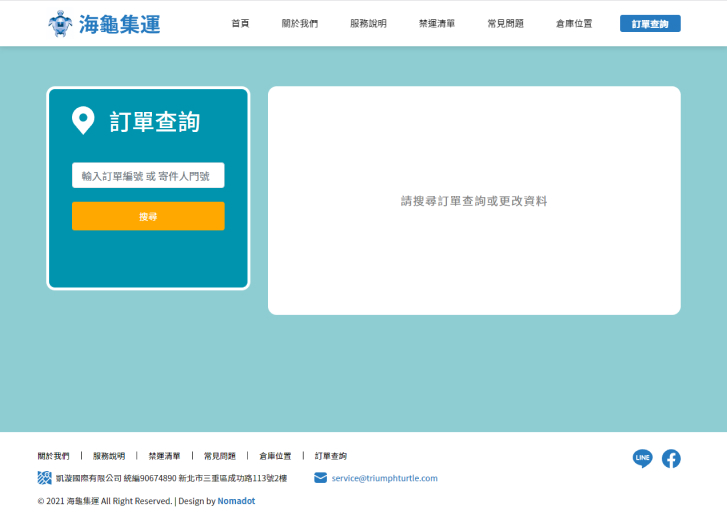Image resolution: width=727 pixels, height=523 pixels.
Task: Focus the order number or phone input field
Action: coord(148,176)
